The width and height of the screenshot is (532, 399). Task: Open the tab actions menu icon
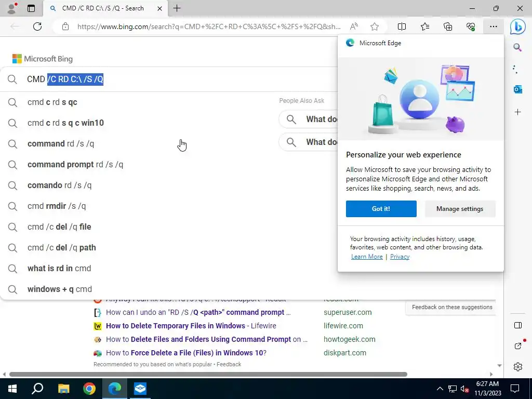(x=31, y=8)
